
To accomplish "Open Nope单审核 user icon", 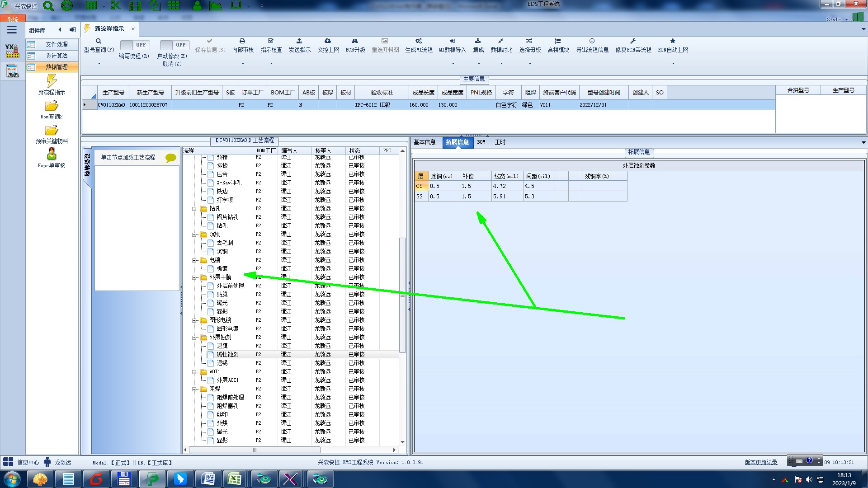I will coord(52,154).
